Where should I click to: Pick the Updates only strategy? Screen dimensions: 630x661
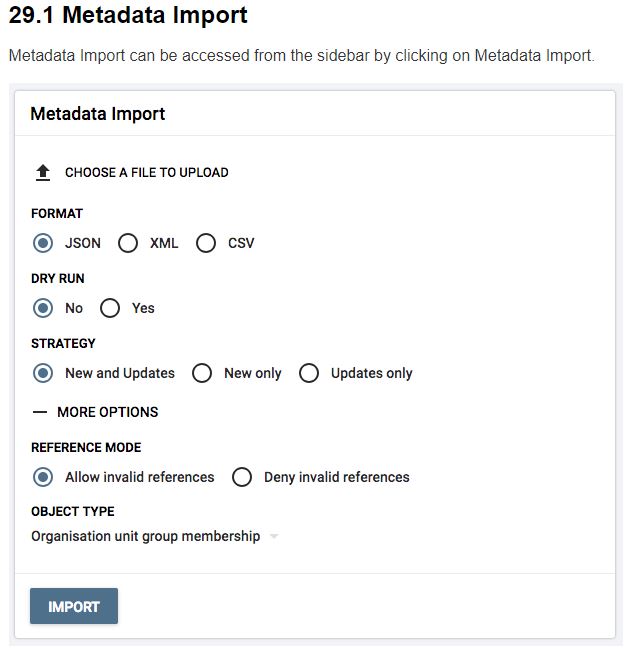[309, 373]
